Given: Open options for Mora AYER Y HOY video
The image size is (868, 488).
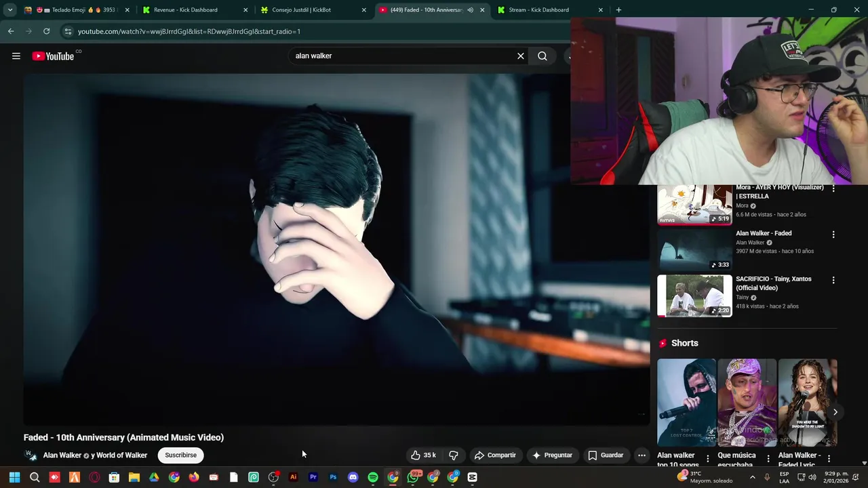Looking at the screenshot, I should click(x=833, y=188).
